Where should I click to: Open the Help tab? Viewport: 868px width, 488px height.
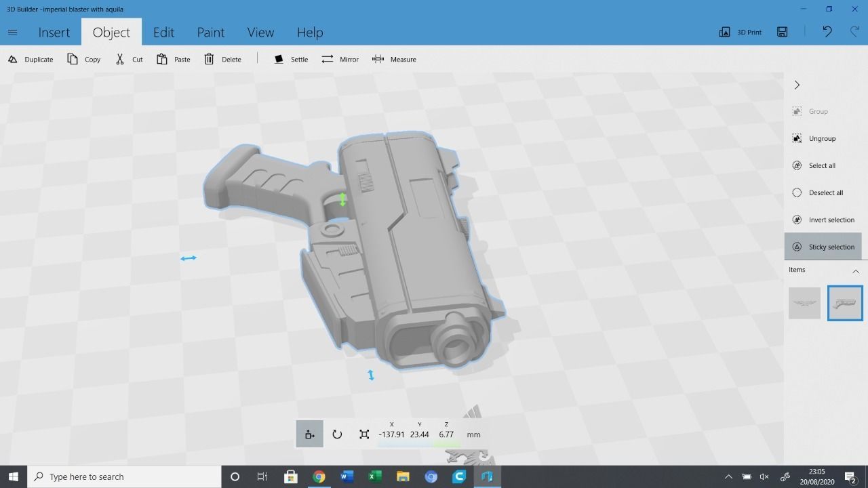[310, 32]
